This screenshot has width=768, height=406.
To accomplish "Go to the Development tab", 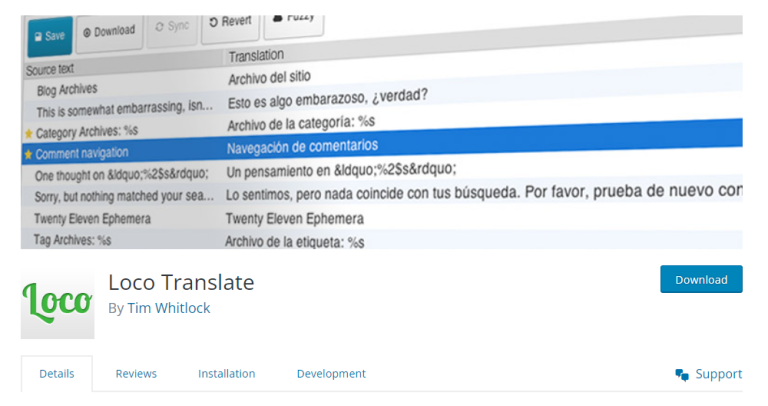I will point(331,374).
